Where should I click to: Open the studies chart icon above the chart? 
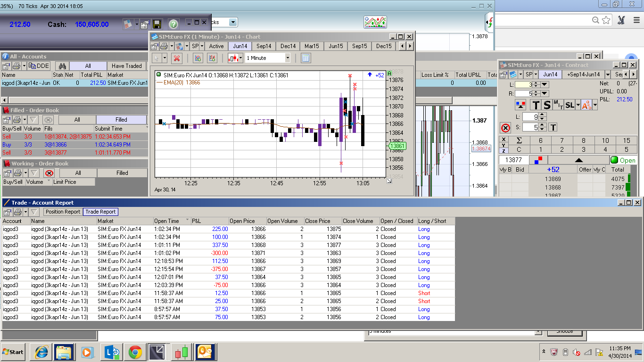click(x=375, y=22)
